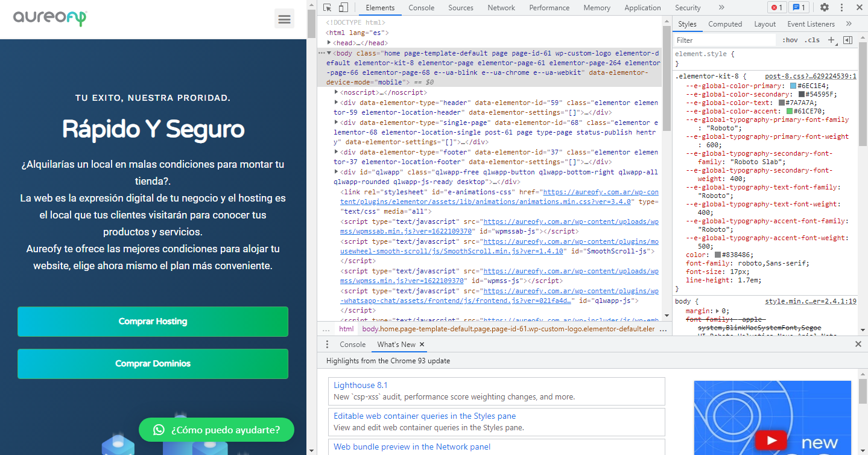
Task: Click the red error count badge
Action: [x=776, y=8]
